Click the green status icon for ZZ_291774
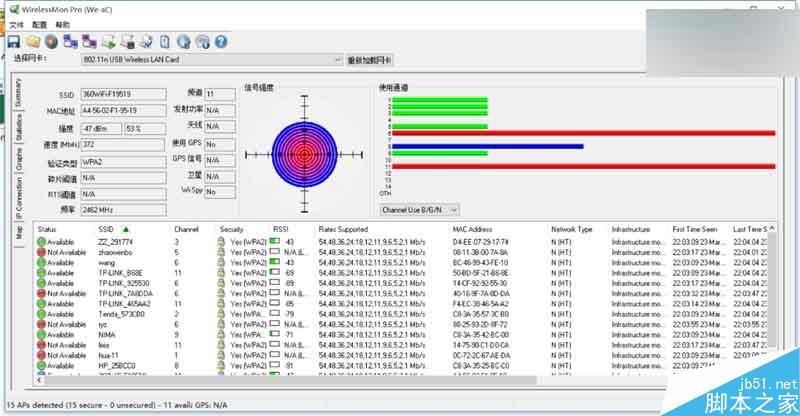Image resolution: width=800 pixels, height=416 pixels. [41, 242]
